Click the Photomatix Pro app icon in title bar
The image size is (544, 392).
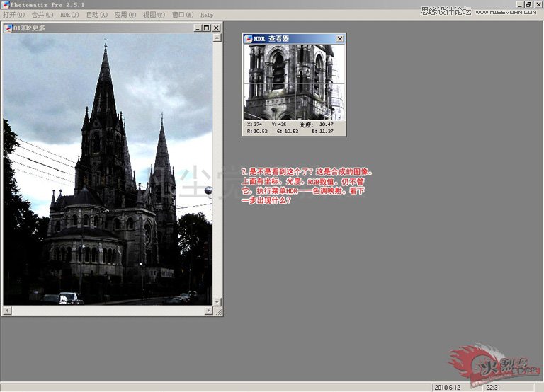tap(4, 4)
